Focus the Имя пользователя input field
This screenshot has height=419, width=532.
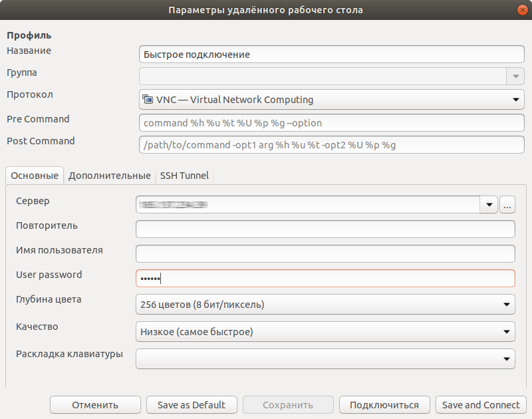coord(325,254)
